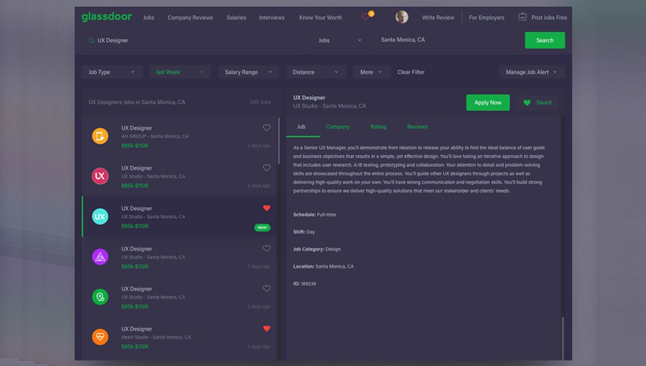
Task: Expand the Job Type filter dropdown
Action: (112, 72)
